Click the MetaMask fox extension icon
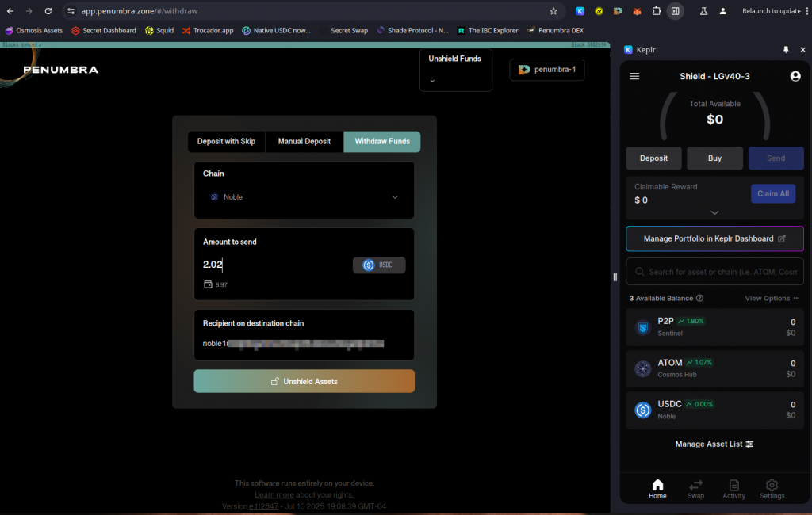The height and width of the screenshot is (515, 812). click(x=637, y=11)
